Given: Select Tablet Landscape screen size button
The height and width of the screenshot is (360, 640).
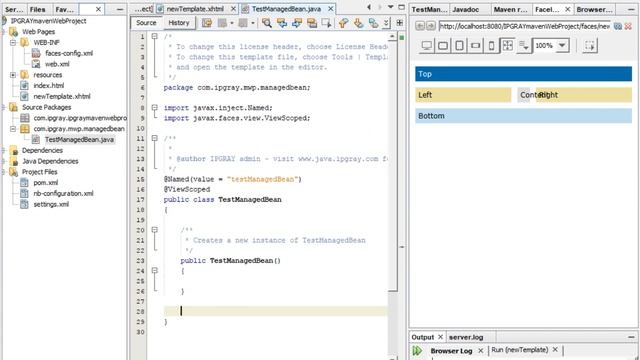Looking at the screenshot, I should click(x=443, y=46).
